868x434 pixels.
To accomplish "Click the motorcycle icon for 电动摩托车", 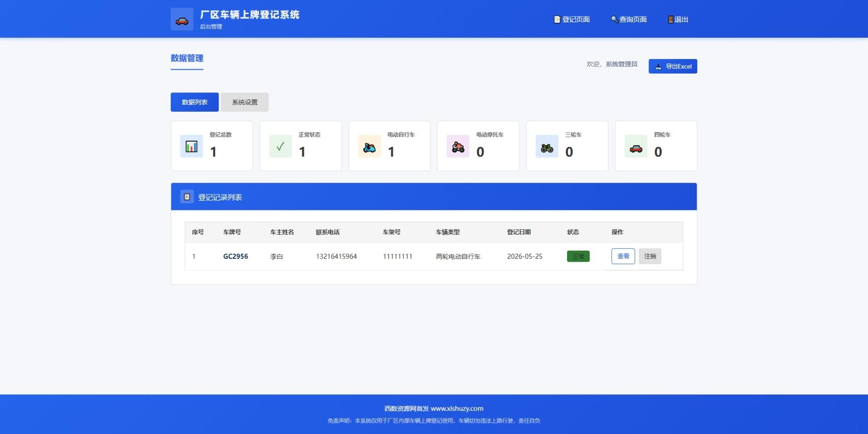I will (x=458, y=146).
